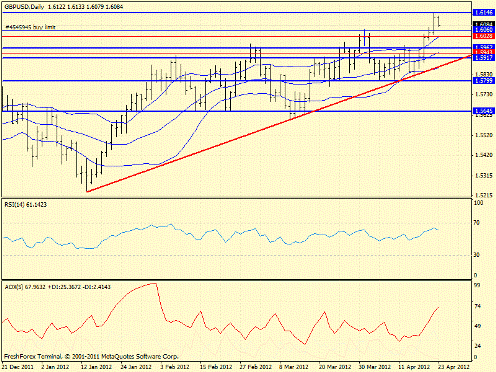Select the 1.6146 price level label
Viewport: 496px width, 372px height.
[x=484, y=13]
